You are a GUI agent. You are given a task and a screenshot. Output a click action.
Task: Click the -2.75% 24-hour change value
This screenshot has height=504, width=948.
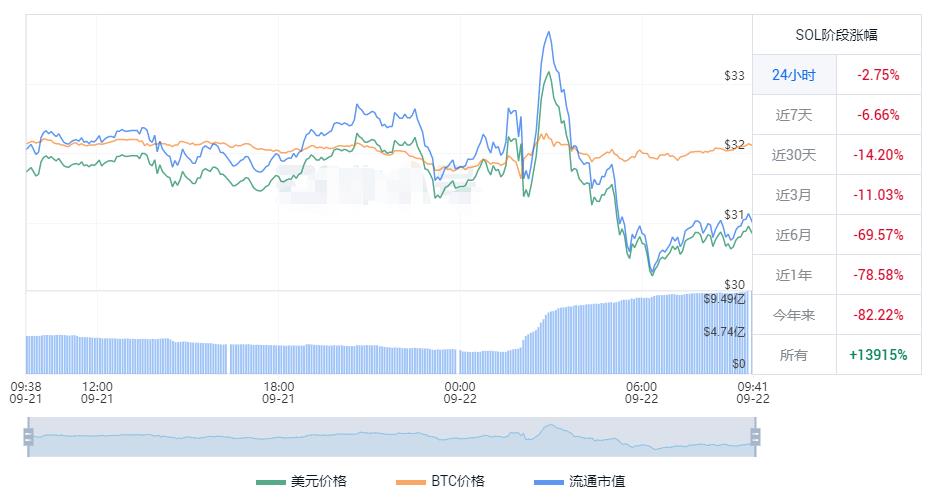[878, 75]
